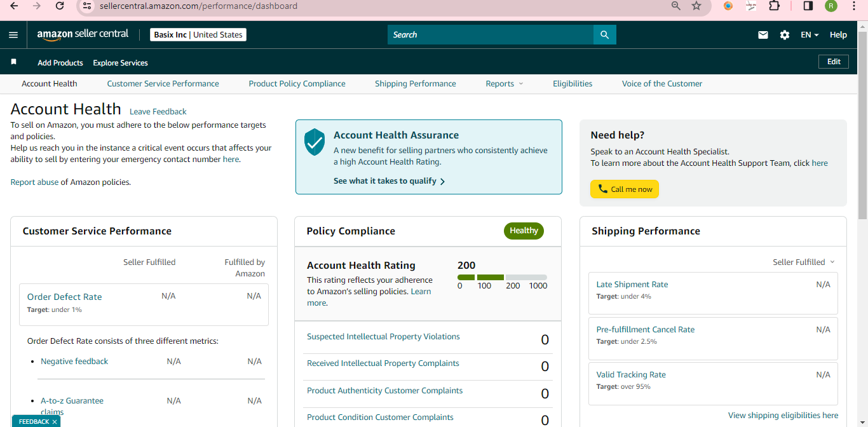Open Product Authenticity Customer Complaints
This screenshot has height=427, width=868.
[385, 391]
